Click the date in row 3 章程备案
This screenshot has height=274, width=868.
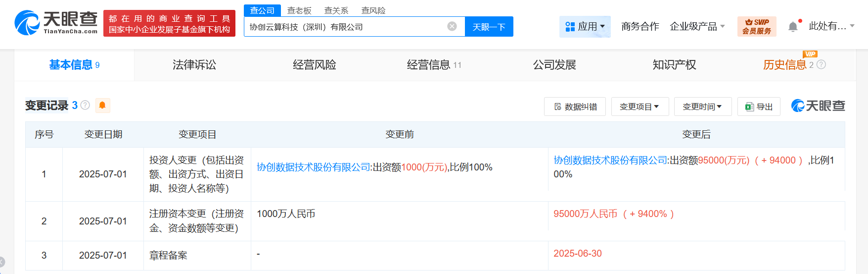point(103,256)
